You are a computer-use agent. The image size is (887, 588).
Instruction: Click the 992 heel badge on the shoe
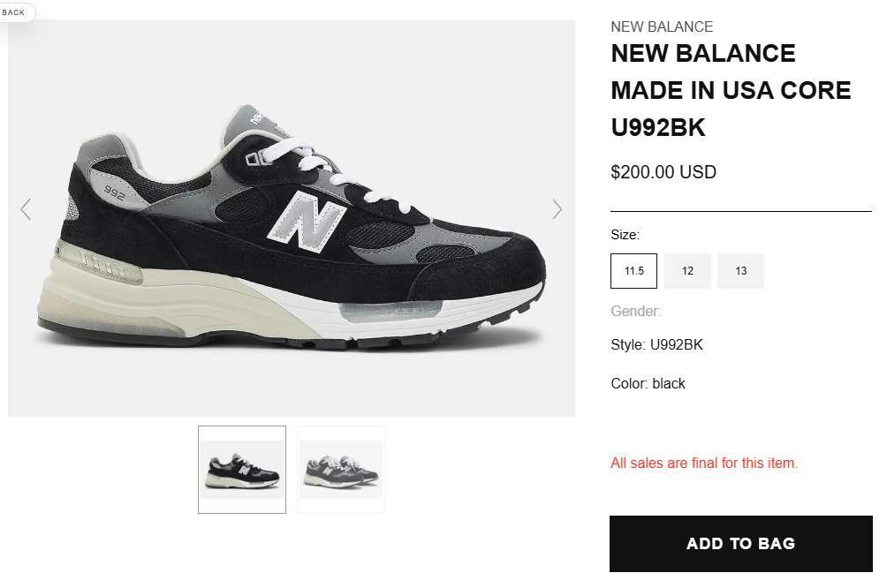click(x=114, y=192)
